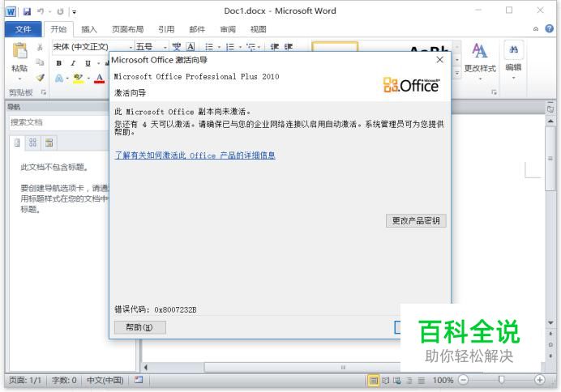Apply text effects (glowing A) icon
The width and height of the screenshot is (561, 392).
(x=59, y=78)
